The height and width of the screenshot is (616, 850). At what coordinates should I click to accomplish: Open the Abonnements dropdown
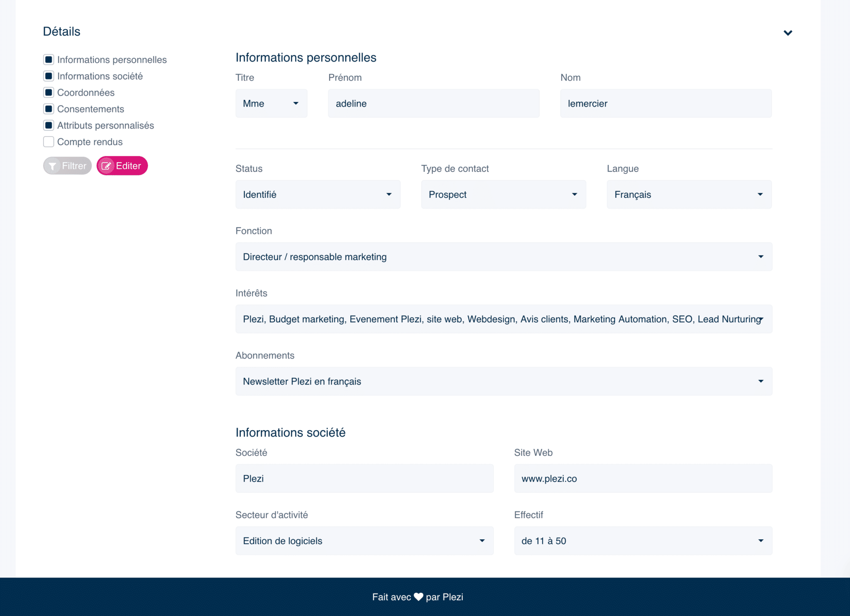coord(504,381)
